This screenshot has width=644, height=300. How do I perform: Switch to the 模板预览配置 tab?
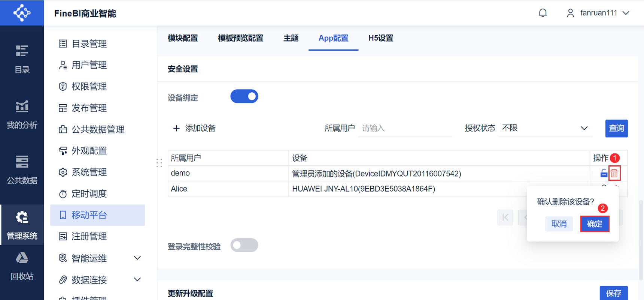point(240,38)
